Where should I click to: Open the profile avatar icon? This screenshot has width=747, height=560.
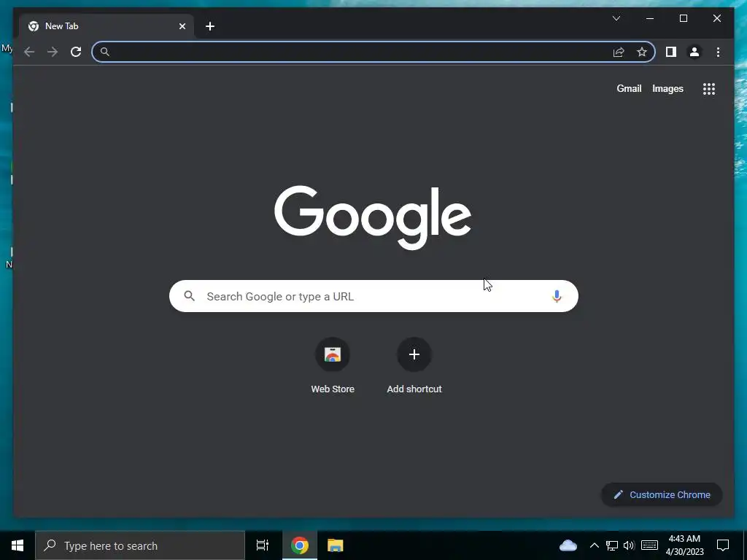(x=694, y=52)
